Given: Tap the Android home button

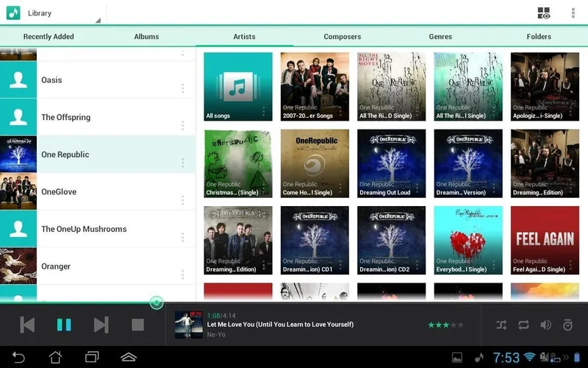Looking at the screenshot, I should tap(55, 357).
